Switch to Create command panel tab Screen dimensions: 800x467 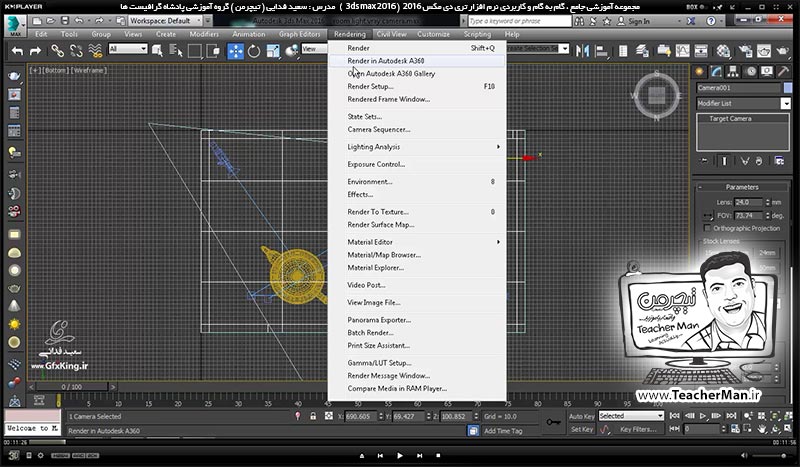pyautogui.click(x=700, y=71)
